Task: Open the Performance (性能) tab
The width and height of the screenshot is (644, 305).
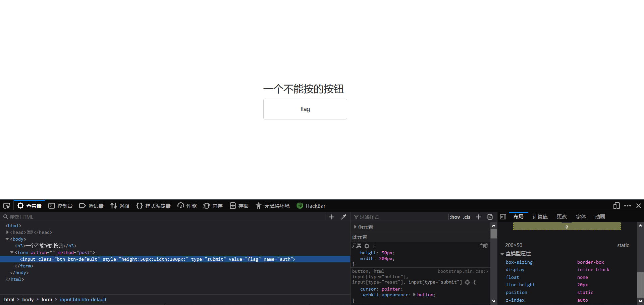Action: tap(187, 206)
